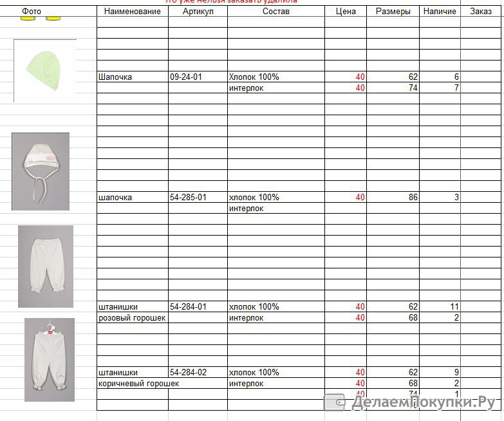This screenshot has height=421, width=504.
Task: Select the коричневый горошек cell
Action: tap(138, 383)
